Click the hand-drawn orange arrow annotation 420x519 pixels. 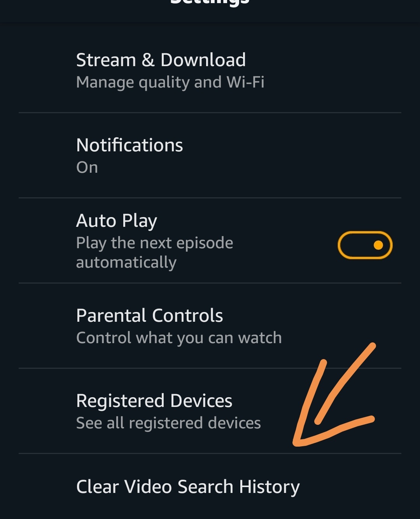(x=334, y=395)
